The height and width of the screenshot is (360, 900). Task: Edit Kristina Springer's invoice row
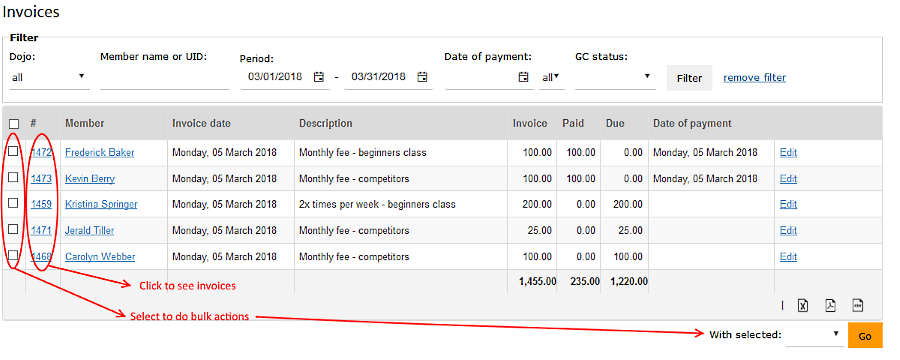click(x=788, y=204)
